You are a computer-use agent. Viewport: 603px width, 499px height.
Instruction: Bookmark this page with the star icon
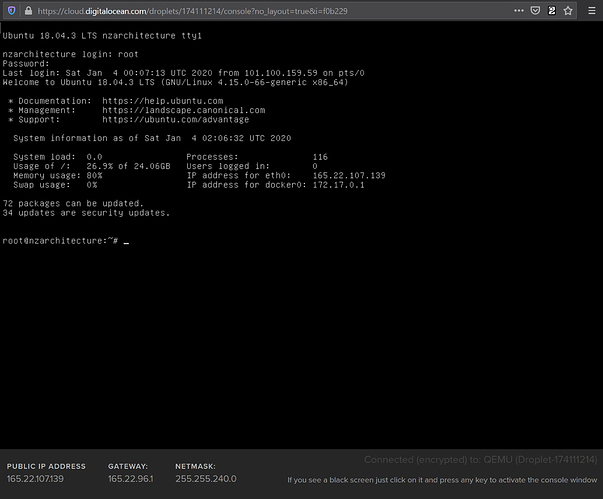pyautogui.click(x=568, y=11)
